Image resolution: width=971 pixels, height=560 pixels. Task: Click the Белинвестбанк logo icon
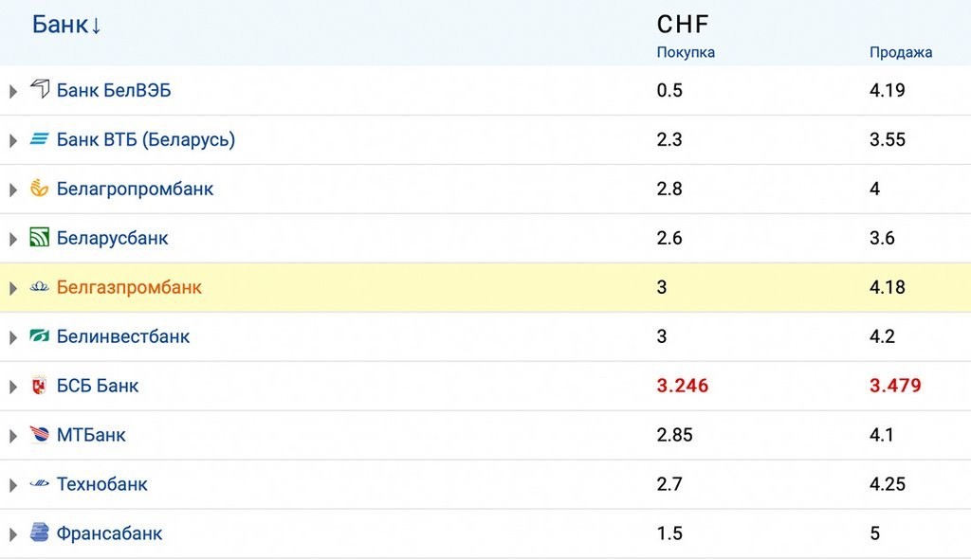coord(39,336)
